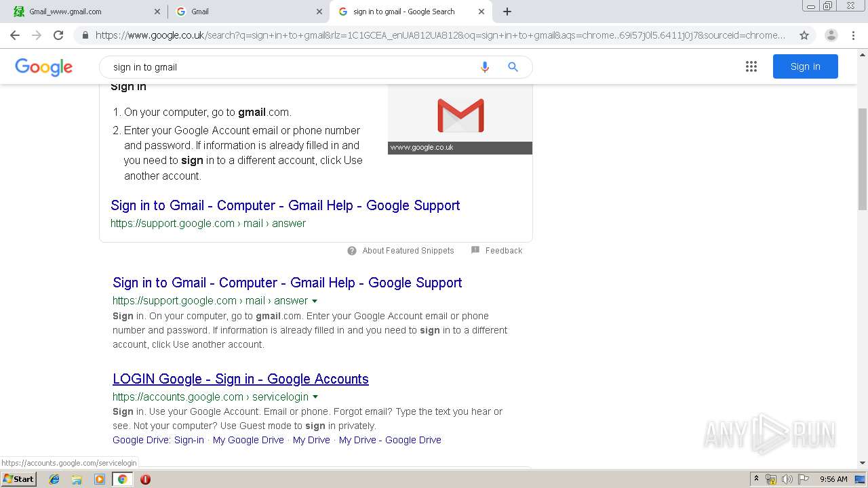Focus the browser address bar
Image resolution: width=868 pixels, height=488 pixels.
[441, 35]
